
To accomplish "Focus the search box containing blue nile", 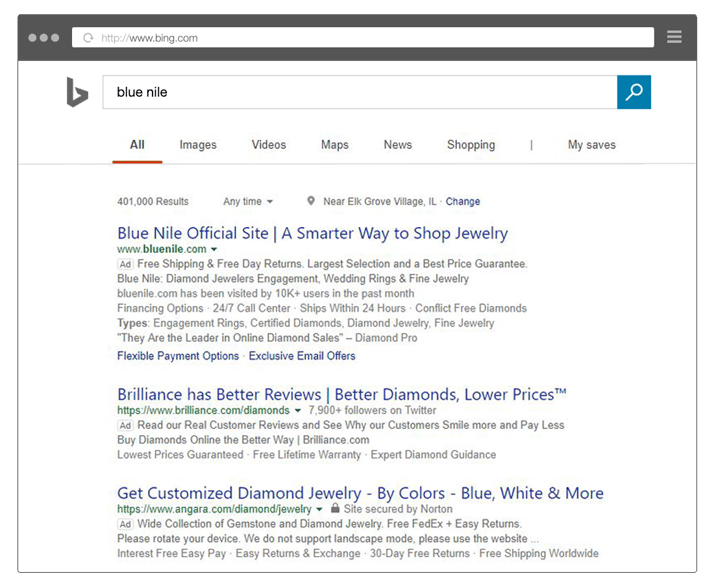I will 360,92.
